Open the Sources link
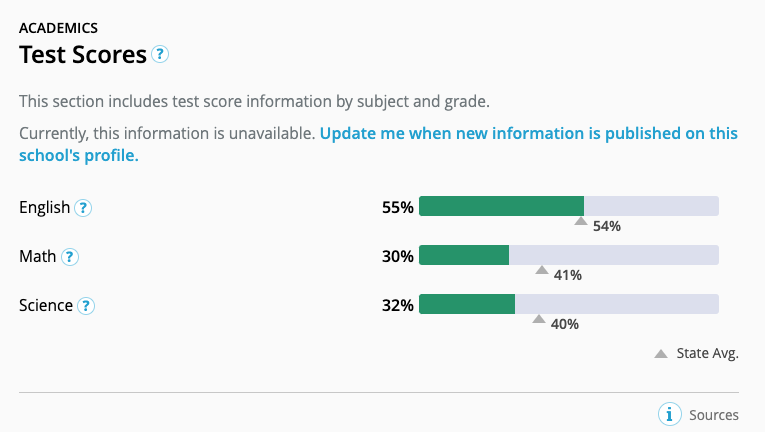The height and width of the screenshot is (432, 765). click(x=714, y=415)
